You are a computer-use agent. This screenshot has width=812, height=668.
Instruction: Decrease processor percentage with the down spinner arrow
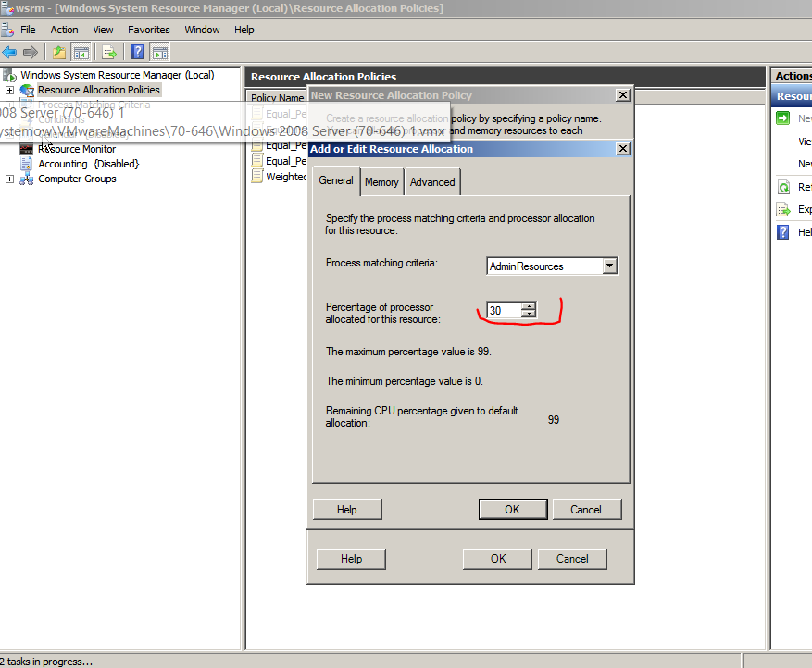[528, 314]
